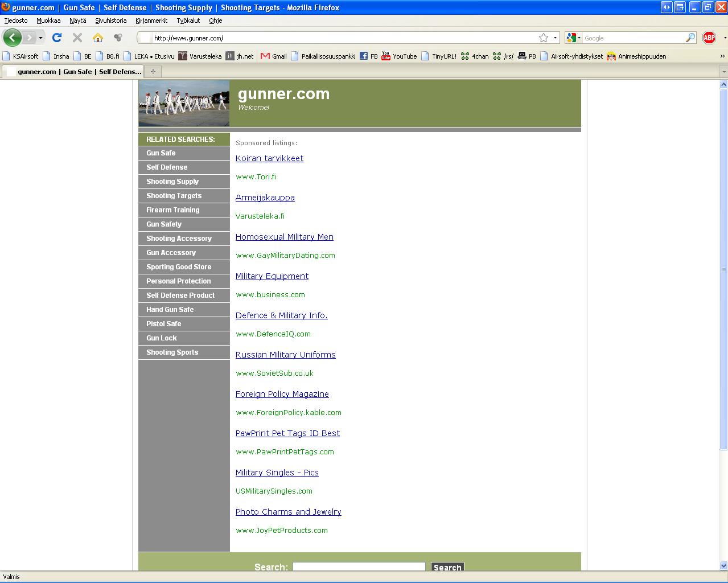
Task: Click the Forward navigation arrow
Action: pos(29,38)
